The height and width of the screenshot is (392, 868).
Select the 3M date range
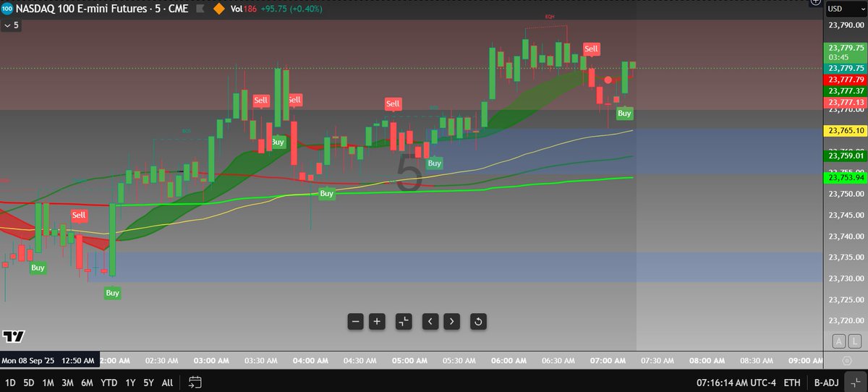pyautogui.click(x=67, y=382)
